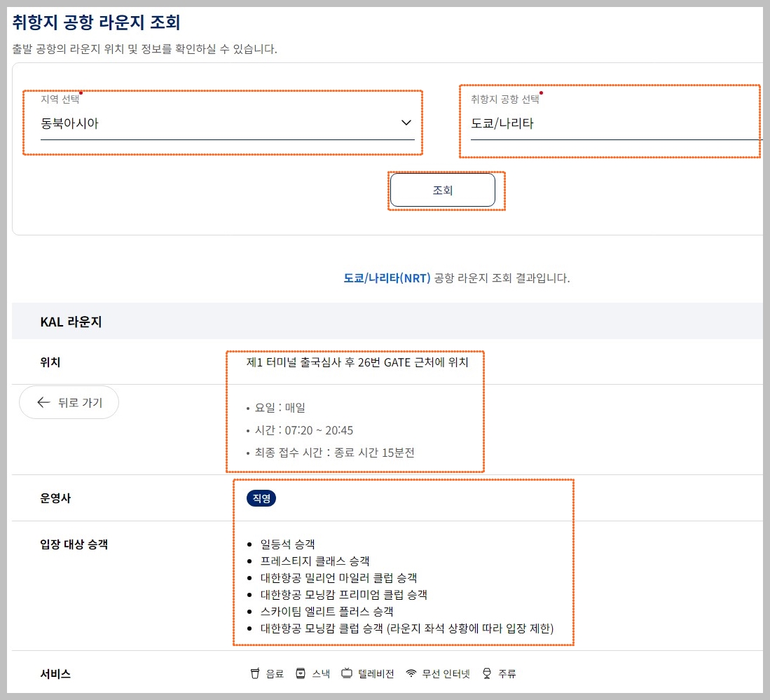The image size is (770, 700).
Task: Click the text 시간 : 07:20 ~ 20:45
Action: 304,430
